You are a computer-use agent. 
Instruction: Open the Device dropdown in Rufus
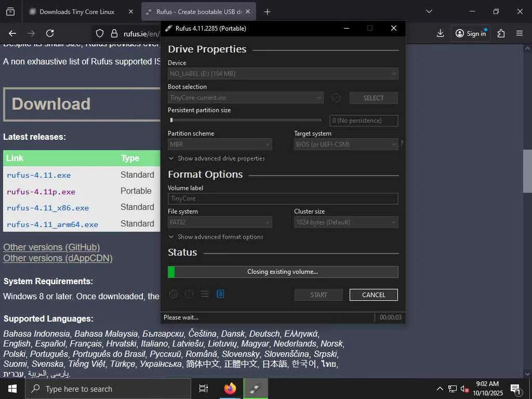(283, 74)
